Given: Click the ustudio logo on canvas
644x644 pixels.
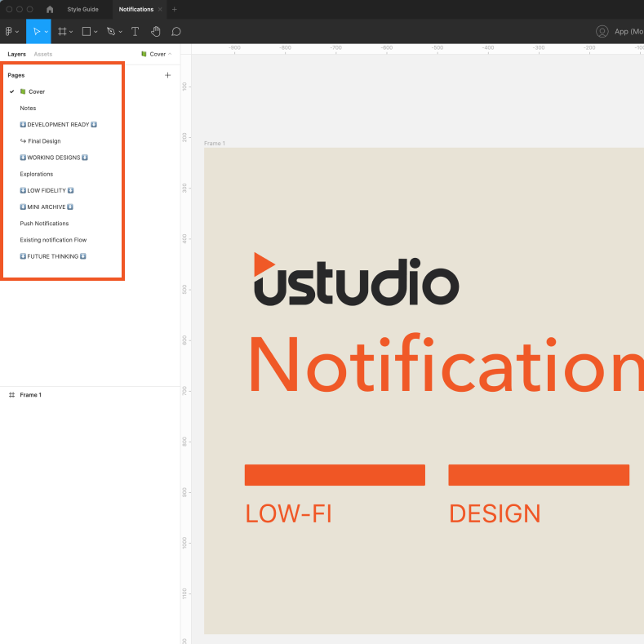Looking at the screenshot, I should pos(356,279).
